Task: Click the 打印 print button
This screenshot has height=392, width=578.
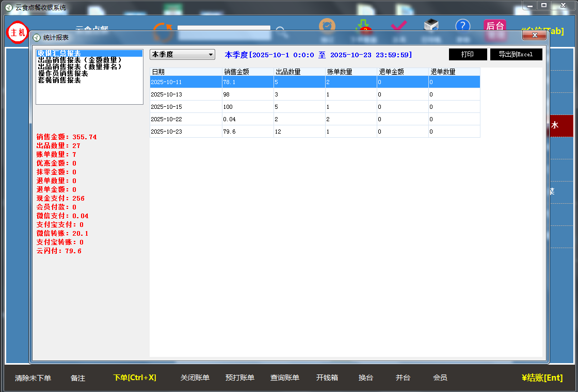Action: click(468, 55)
